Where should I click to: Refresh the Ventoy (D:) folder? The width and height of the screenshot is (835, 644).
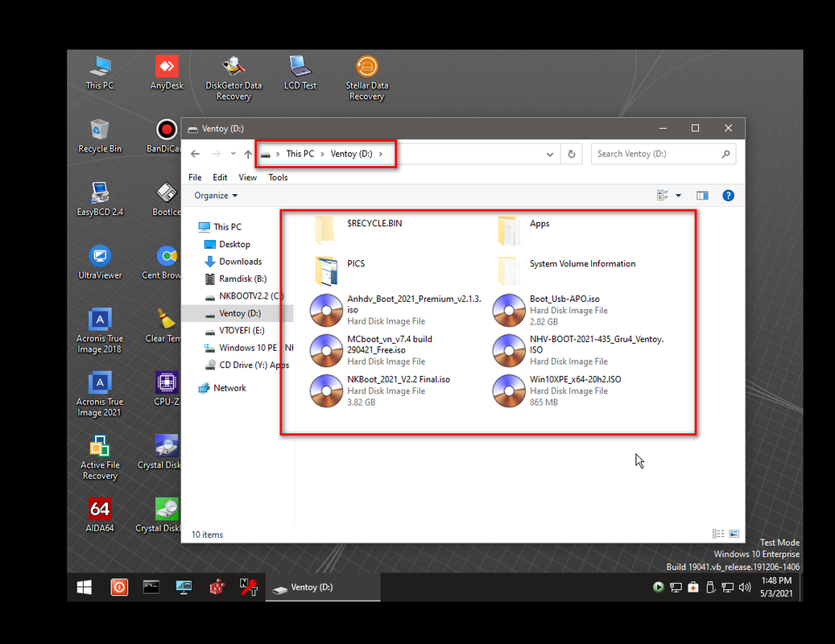[572, 154]
